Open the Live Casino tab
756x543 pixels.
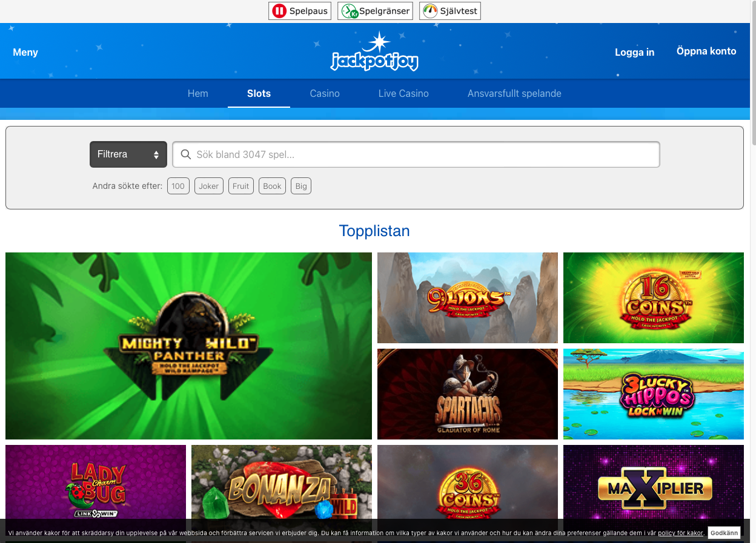(403, 93)
